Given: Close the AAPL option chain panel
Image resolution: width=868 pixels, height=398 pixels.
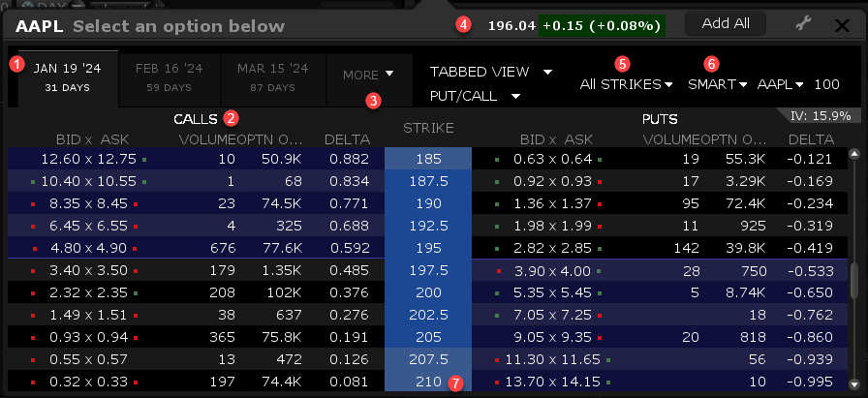Looking at the screenshot, I should [x=842, y=25].
